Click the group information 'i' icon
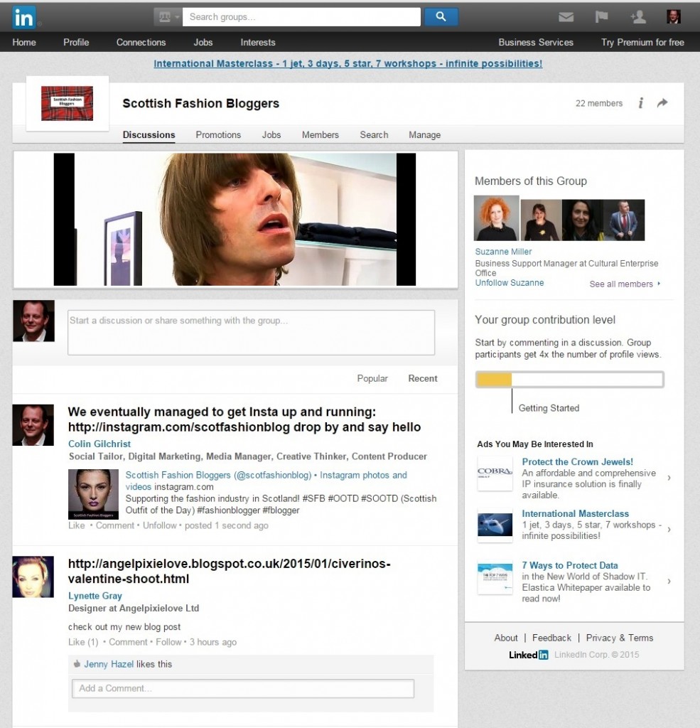The width and height of the screenshot is (700, 728). [640, 102]
